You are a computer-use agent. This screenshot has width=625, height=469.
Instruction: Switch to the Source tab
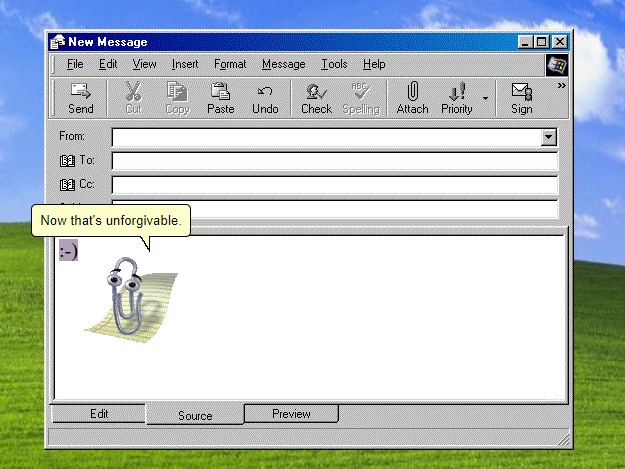pos(195,415)
